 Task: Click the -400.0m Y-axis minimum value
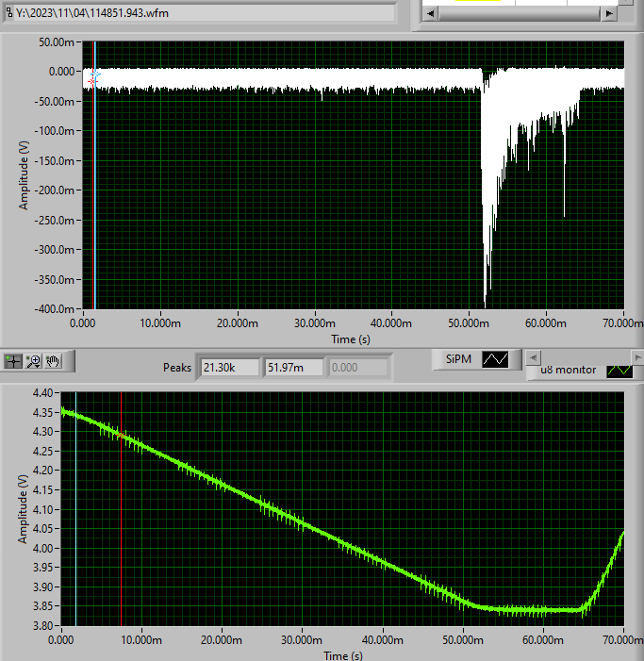(x=54, y=309)
